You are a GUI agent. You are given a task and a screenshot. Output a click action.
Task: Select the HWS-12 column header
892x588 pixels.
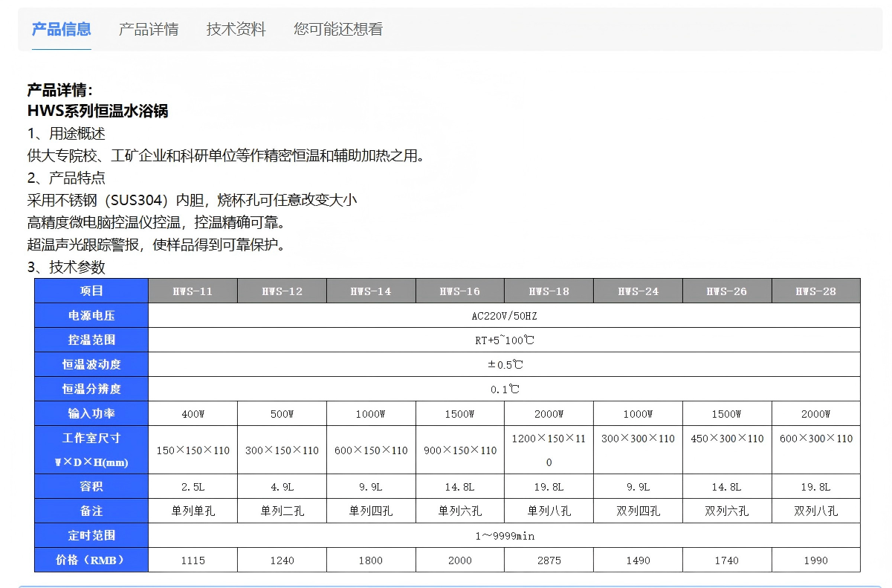(282, 290)
